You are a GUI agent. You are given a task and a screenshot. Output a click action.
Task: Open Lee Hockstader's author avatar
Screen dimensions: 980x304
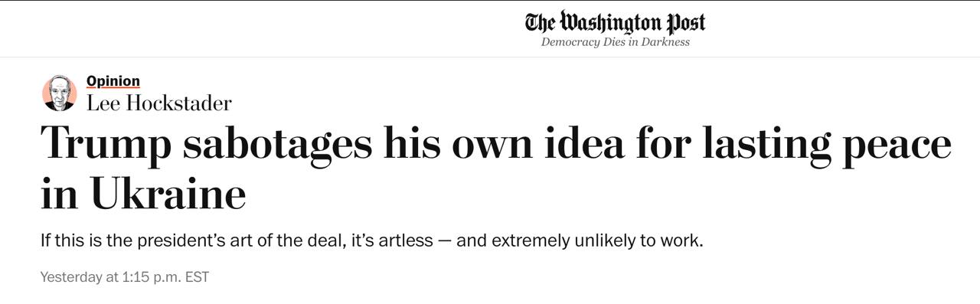pyautogui.click(x=59, y=93)
